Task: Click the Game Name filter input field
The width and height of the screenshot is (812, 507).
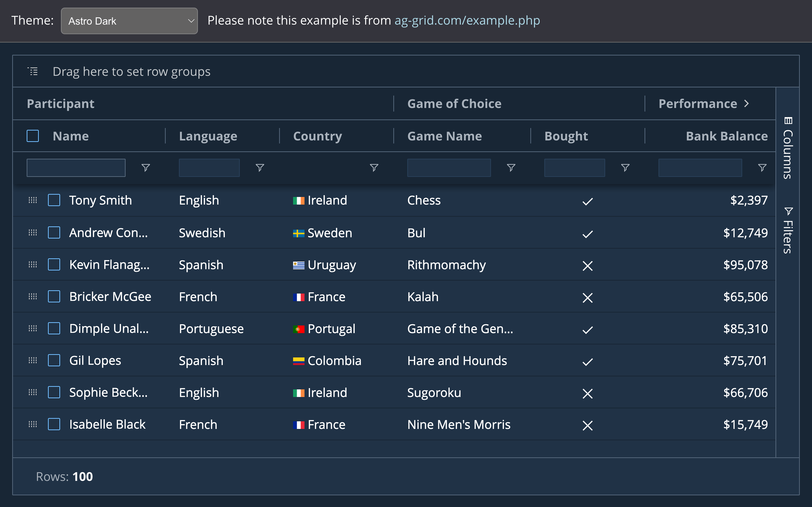Action: point(449,168)
